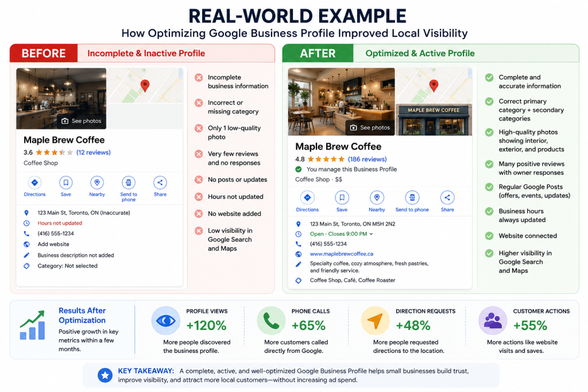Click the tag icon beside 'Coffee Shop, Café, Coffee Roaster'

[299, 280]
